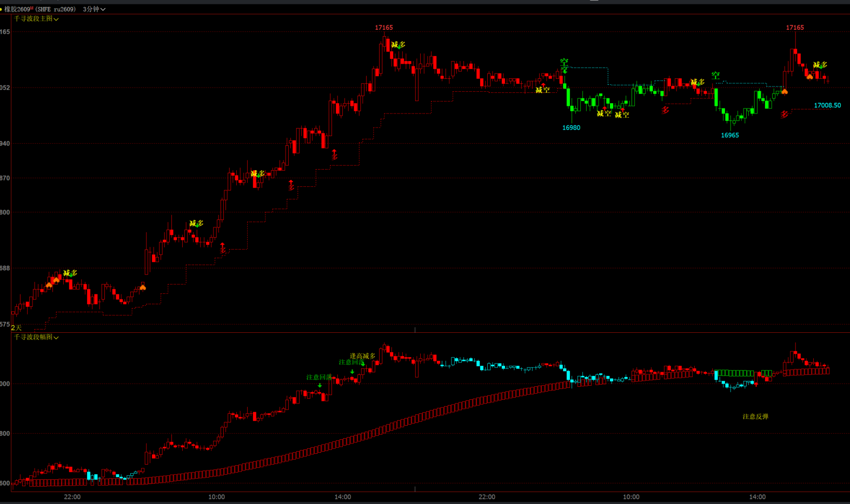The image size is (850, 504).
Task: Expand the 千寻波段幅图 indicator menu
Action: pos(36,337)
